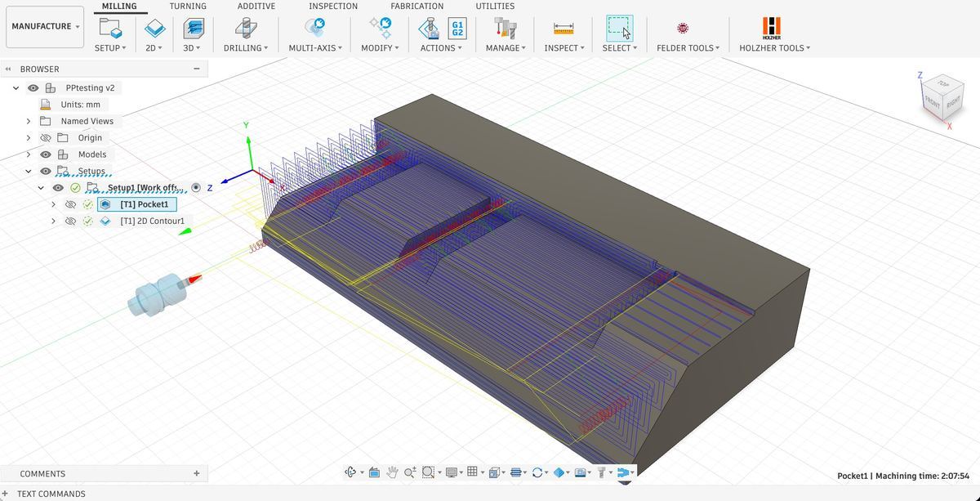This screenshot has width=980, height=501.
Task: Switch to the Inspection tab
Action: 333,6
